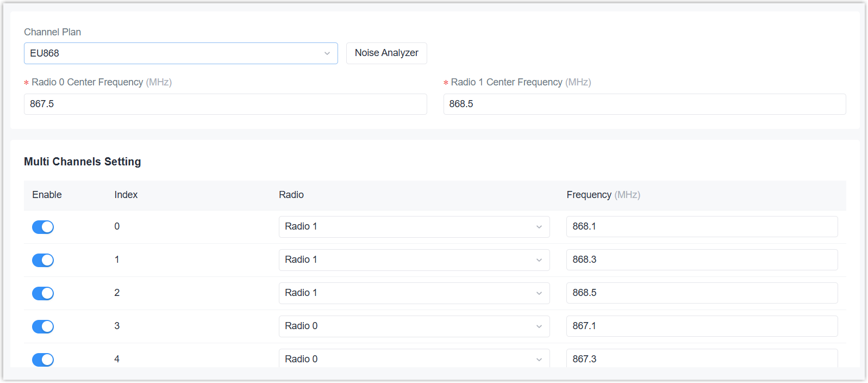Image resolution: width=868 pixels, height=383 pixels.
Task: Click the chevron arrow in Channel Plan
Action: [x=327, y=53]
